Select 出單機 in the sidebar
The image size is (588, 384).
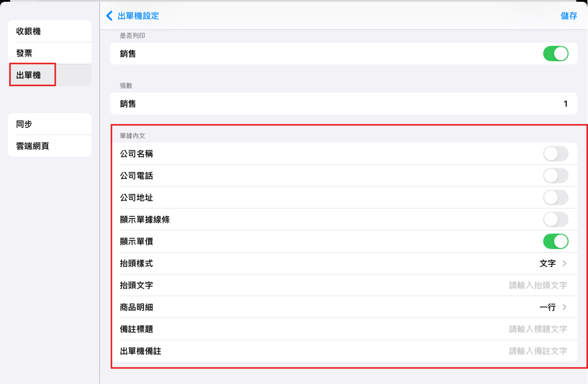point(49,75)
